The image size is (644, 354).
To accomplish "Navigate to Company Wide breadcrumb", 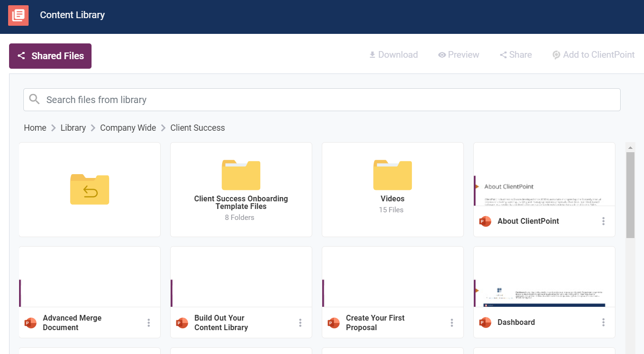I will click(x=128, y=128).
